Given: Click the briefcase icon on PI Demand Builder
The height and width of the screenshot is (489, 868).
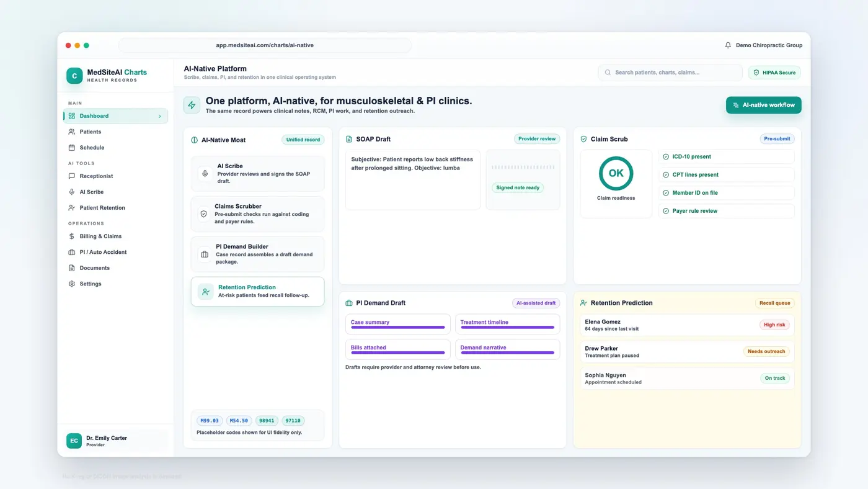Looking at the screenshot, I should (204, 254).
